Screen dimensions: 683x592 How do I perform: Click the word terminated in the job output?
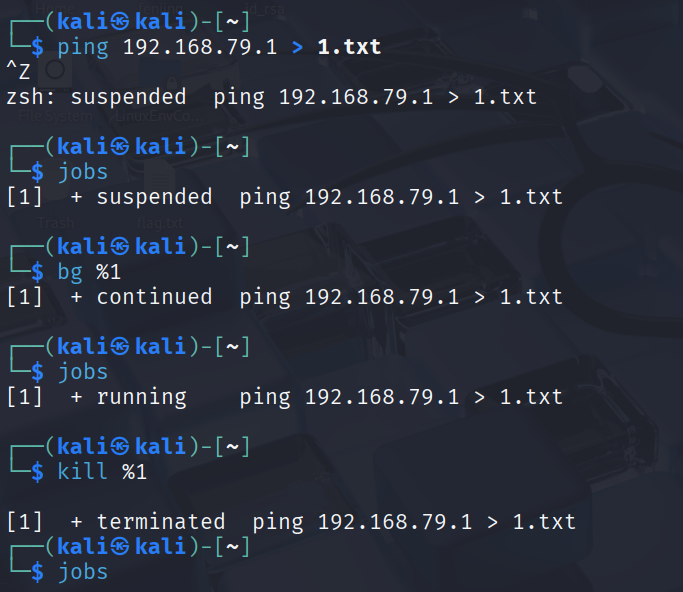(160, 521)
